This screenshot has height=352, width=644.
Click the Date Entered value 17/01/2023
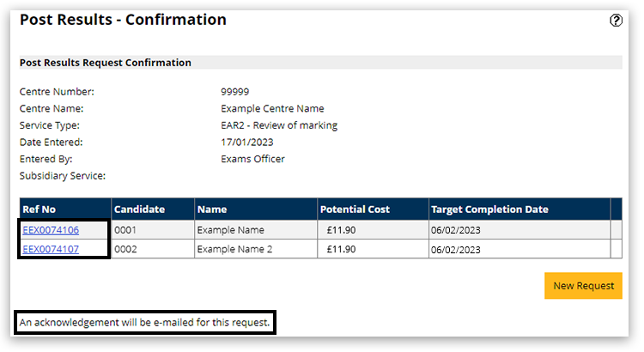pos(246,142)
